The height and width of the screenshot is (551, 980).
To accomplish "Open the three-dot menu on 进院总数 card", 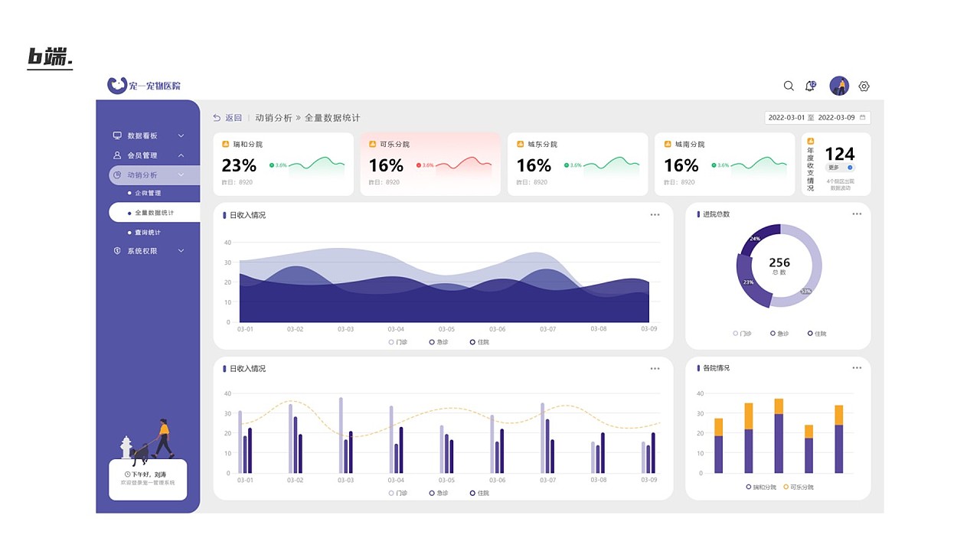I will [857, 214].
